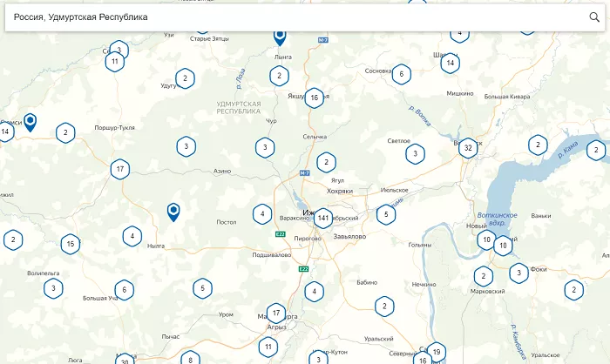
Task: Click the 14 cluster near Мишкино
Action: 450,64
